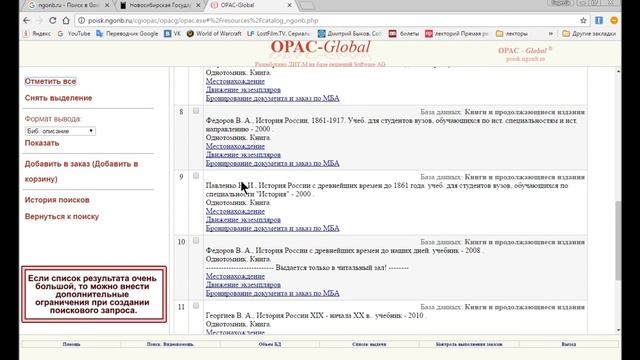Open the Другие закладки folder
The width and height of the screenshot is (640, 360).
589,33
